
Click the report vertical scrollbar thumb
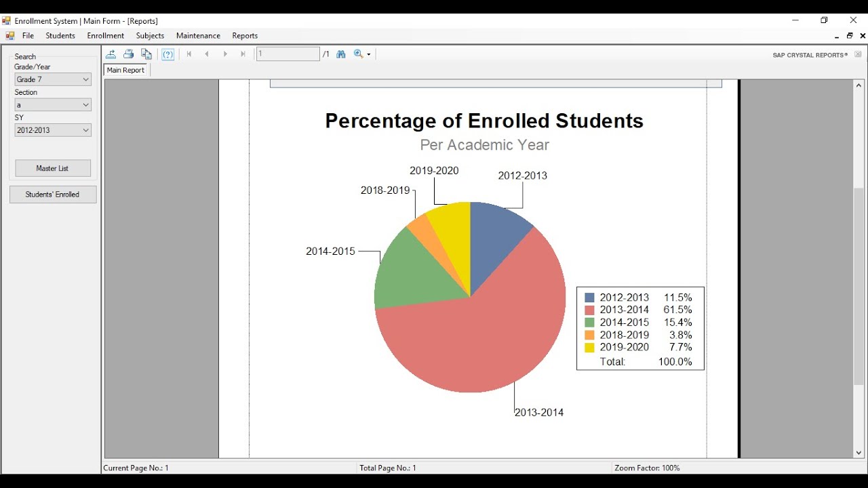[859, 285]
